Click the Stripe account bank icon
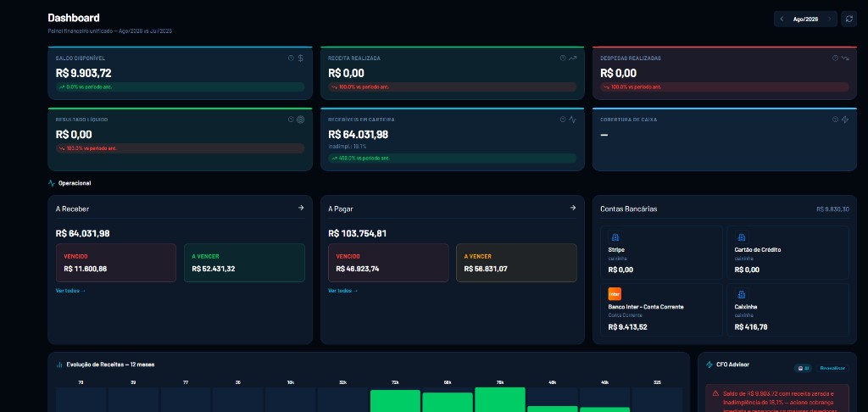 pos(615,237)
